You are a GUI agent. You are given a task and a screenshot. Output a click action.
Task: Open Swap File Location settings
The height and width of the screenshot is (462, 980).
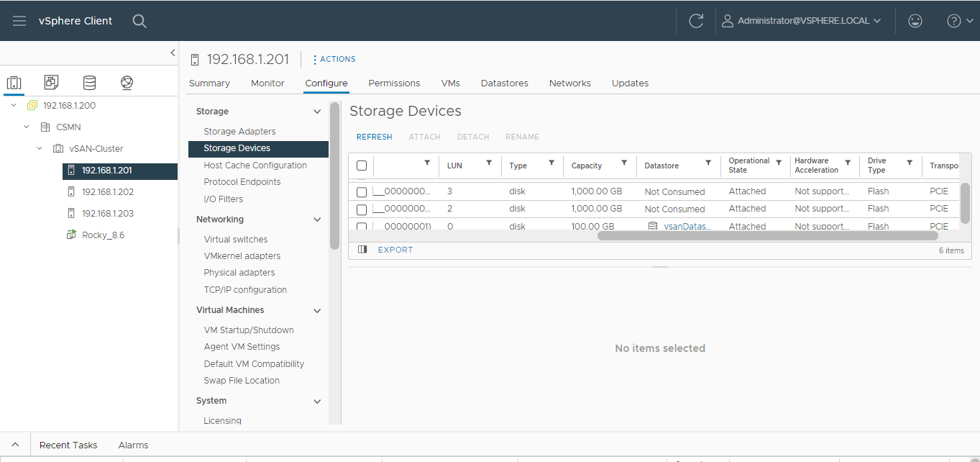click(x=242, y=381)
